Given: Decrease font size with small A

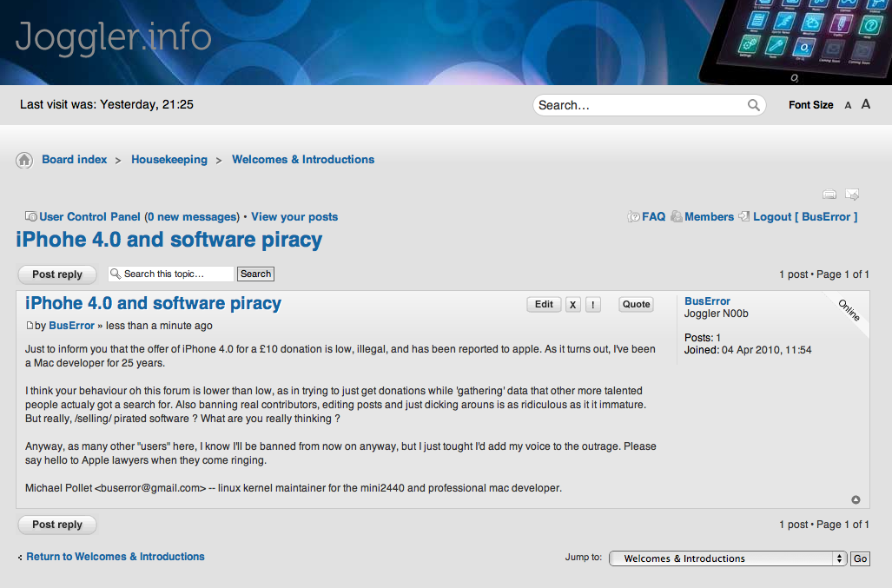Looking at the screenshot, I should (848, 105).
